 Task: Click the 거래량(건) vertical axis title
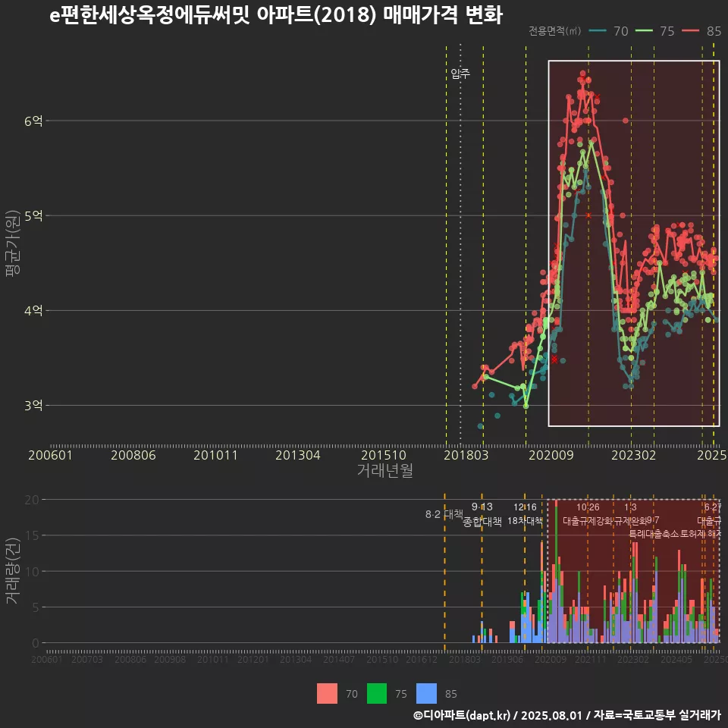tap(13, 571)
